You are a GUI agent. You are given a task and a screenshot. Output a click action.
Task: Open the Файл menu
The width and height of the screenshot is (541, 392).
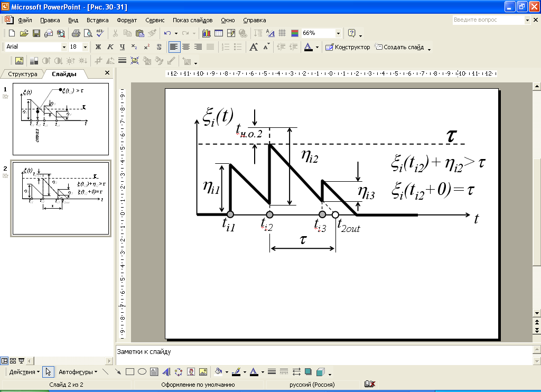tap(25, 20)
